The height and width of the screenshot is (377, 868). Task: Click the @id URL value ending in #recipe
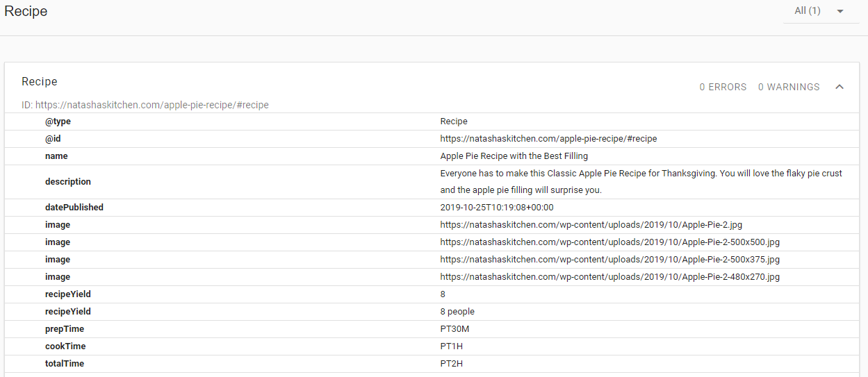[548, 139]
